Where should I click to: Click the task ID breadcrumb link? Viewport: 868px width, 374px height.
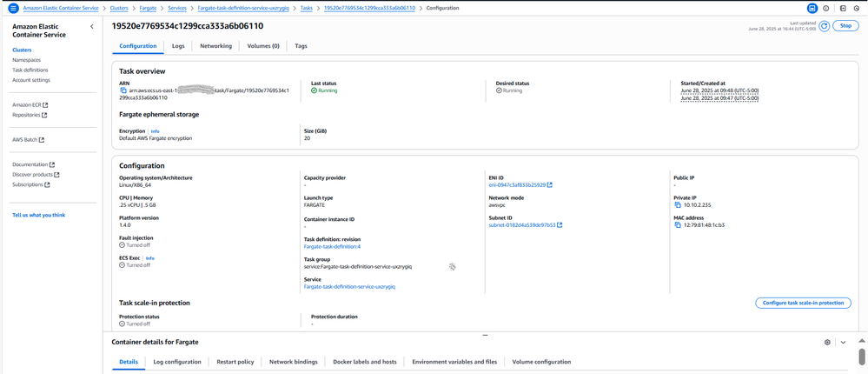coord(369,9)
